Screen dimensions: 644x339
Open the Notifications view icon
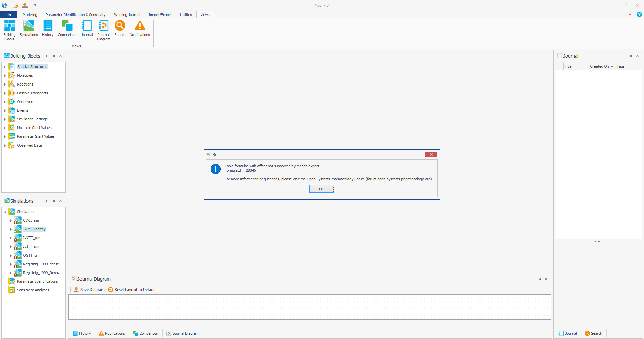pyautogui.click(x=140, y=29)
